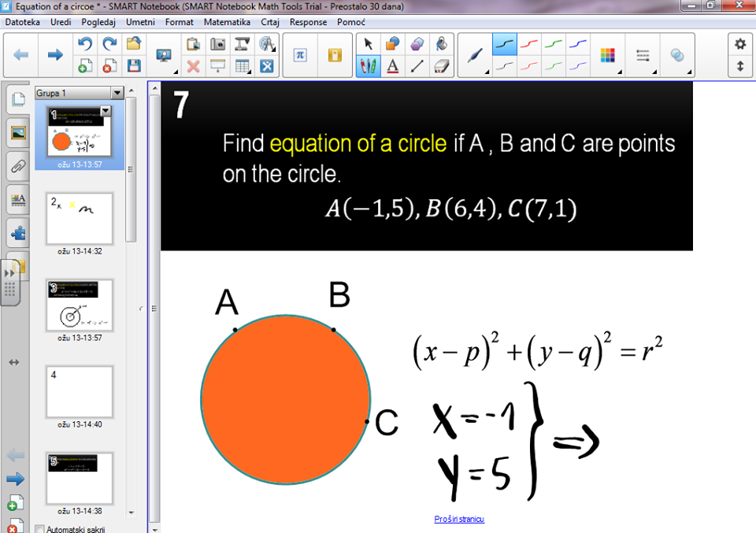The height and width of the screenshot is (533, 756).
Task: Select the green solid pen style
Action: click(x=554, y=44)
